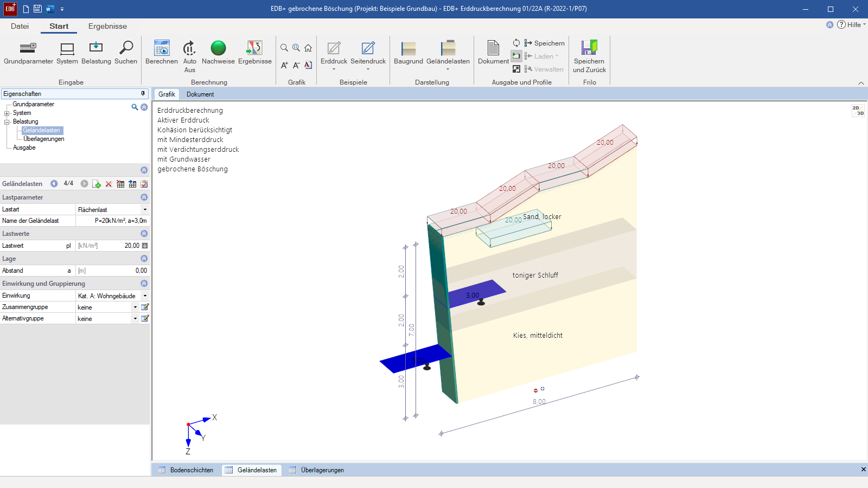This screenshot has height=488, width=868.
Task: Click the search magnifier in the properties tree
Action: pyautogui.click(x=135, y=107)
